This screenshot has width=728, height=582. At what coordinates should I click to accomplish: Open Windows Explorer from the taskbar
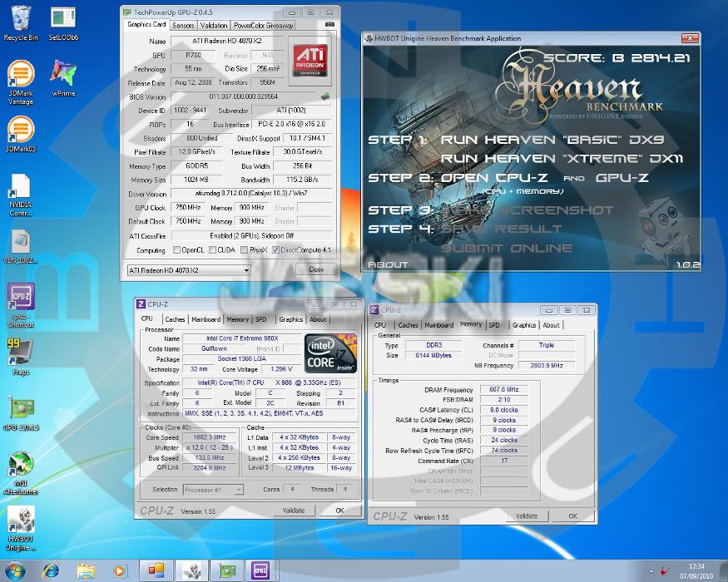(x=86, y=571)
